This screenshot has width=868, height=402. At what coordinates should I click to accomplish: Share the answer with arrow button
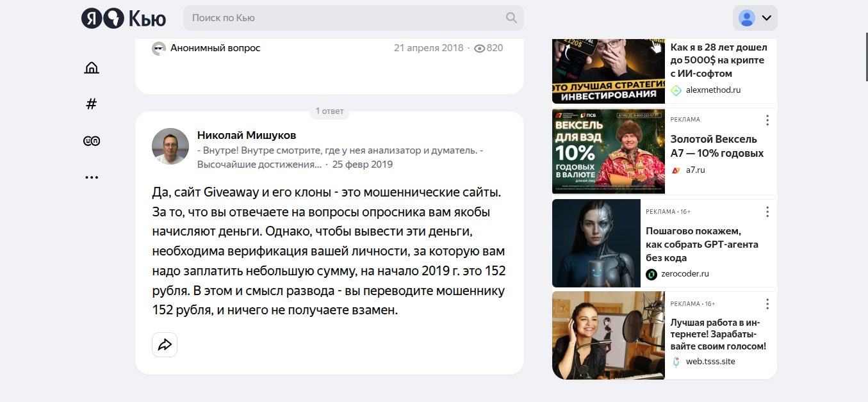[165, 345]
